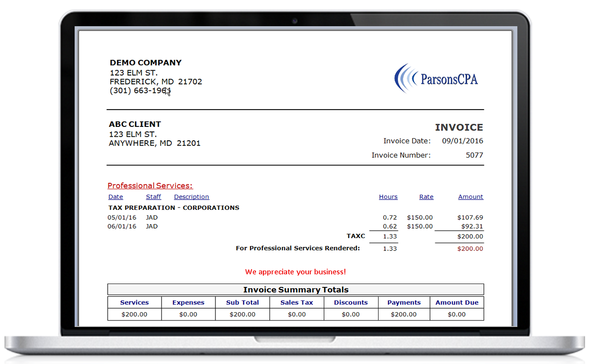Click the 0.62 hours value

[390, 227]
